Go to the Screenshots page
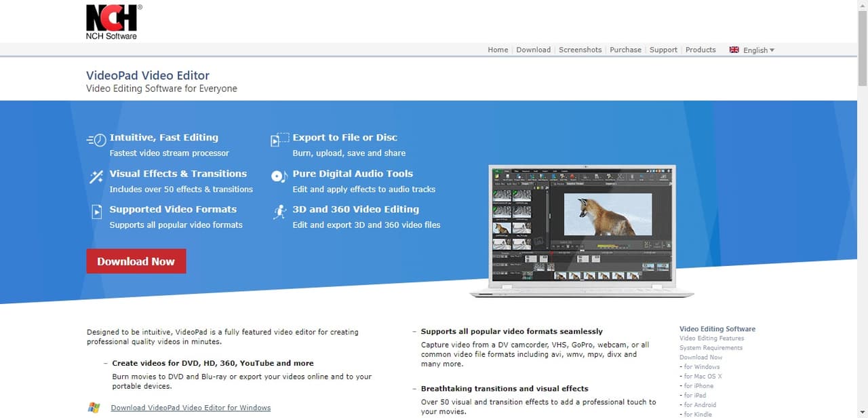 point(580,50)
